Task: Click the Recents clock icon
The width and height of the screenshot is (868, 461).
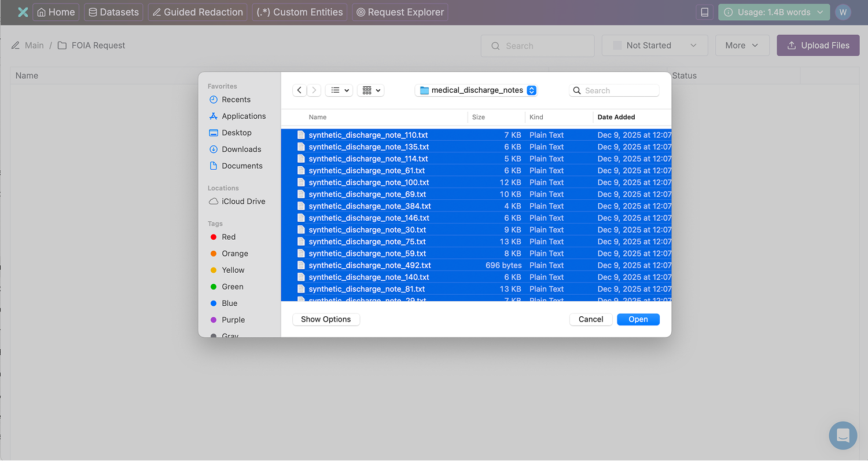Action: pyautogui.click(x=214, y=100)
